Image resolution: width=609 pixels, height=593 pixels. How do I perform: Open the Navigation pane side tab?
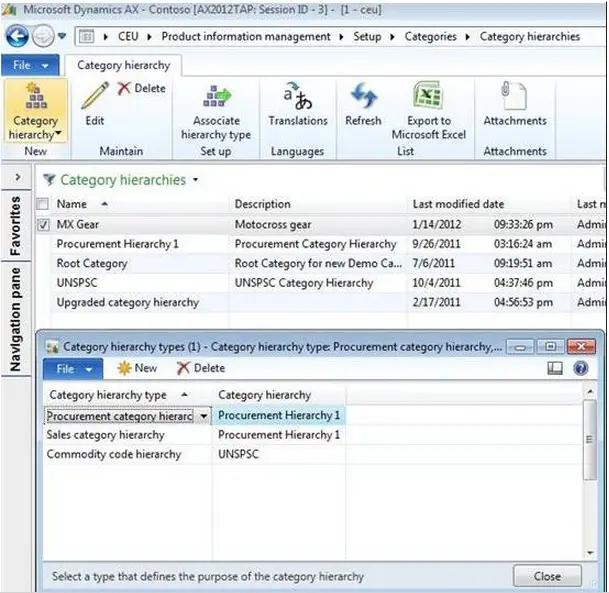coord(16,319)
